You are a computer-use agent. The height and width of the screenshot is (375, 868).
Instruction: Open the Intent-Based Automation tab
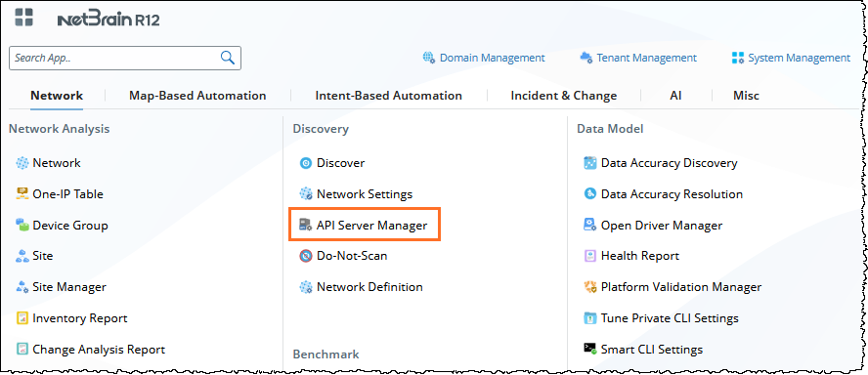point(389,95)
